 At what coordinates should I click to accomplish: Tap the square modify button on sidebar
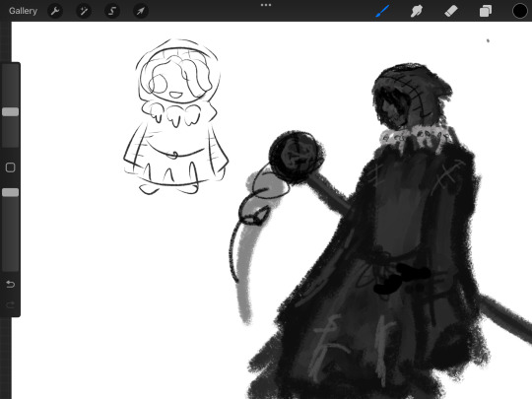coord(10,167)
